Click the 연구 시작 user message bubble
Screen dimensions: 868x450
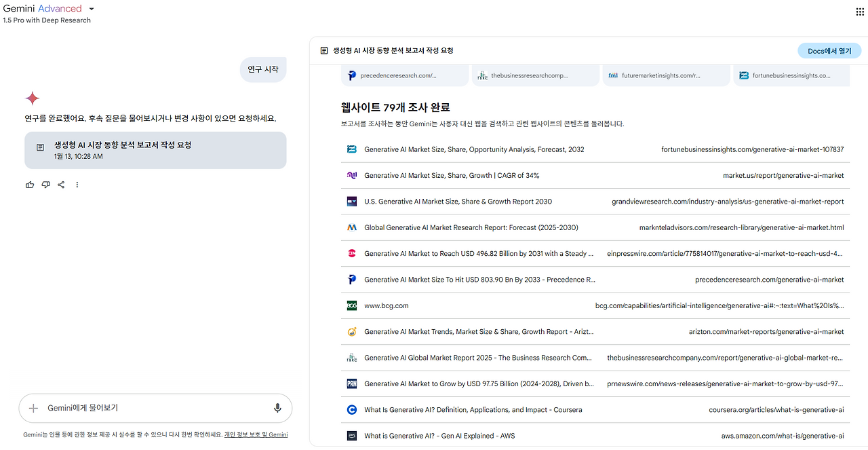click(x=263, y=69)
